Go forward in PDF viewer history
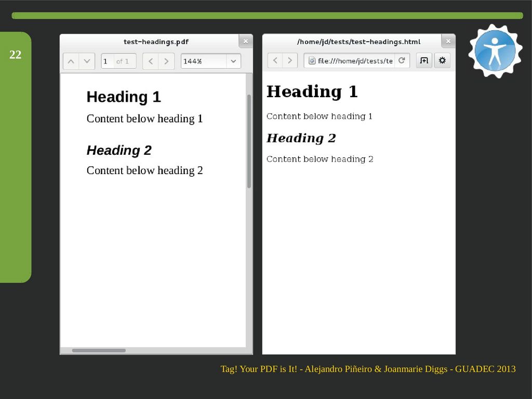Image resolution: width=532 pixels, height=399 pixels. pyautogui.click(x=166, y=61)
